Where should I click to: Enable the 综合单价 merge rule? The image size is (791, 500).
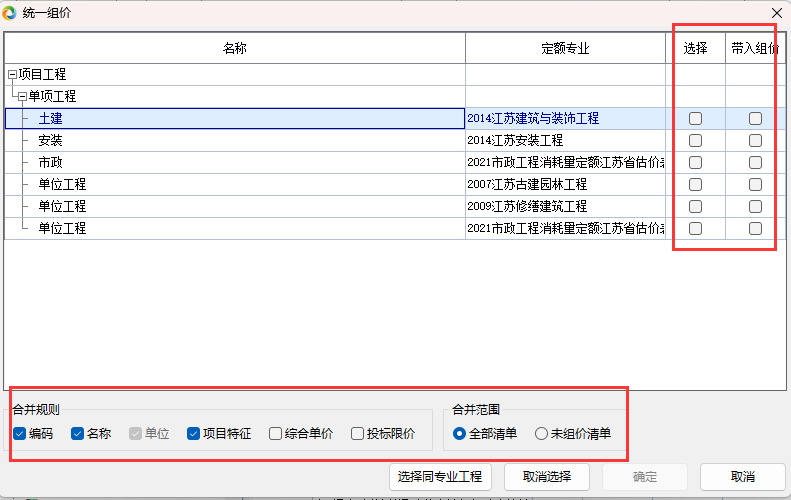(276, 434)
